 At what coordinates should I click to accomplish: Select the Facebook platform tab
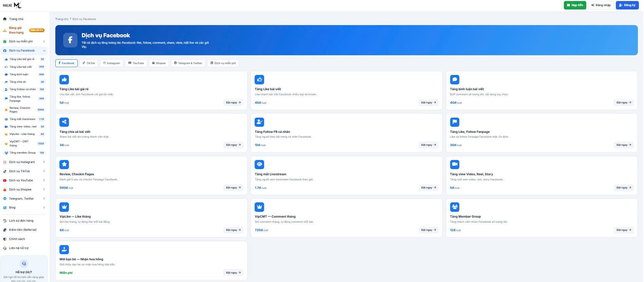tap(67, 63)
